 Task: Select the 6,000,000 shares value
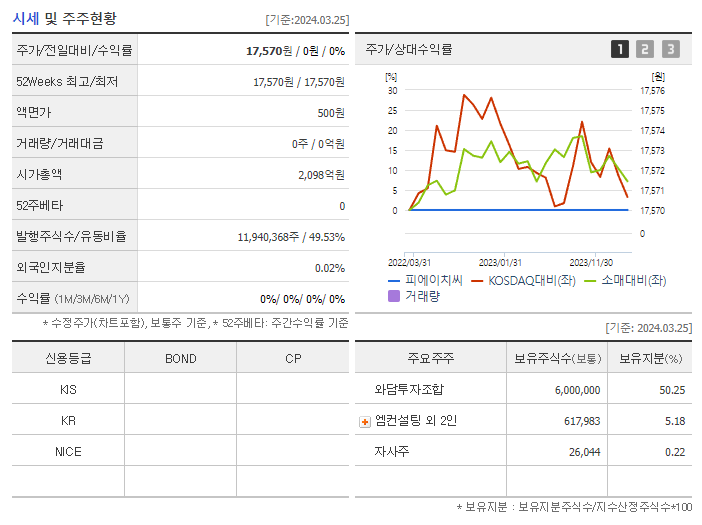[578, 390]
